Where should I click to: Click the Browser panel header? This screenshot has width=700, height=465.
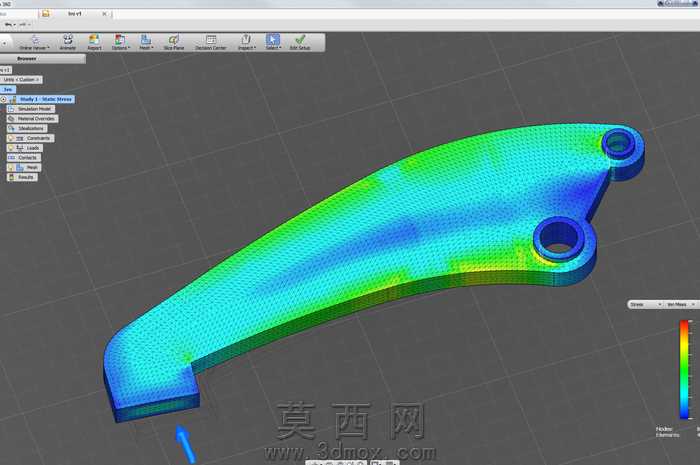tap(42, 58)
